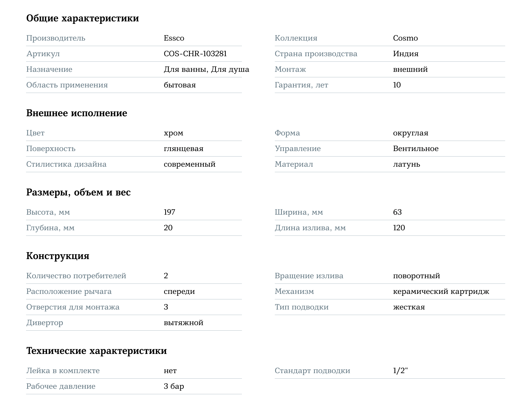Click the 3 бар working pressure value

pos(174,386)
